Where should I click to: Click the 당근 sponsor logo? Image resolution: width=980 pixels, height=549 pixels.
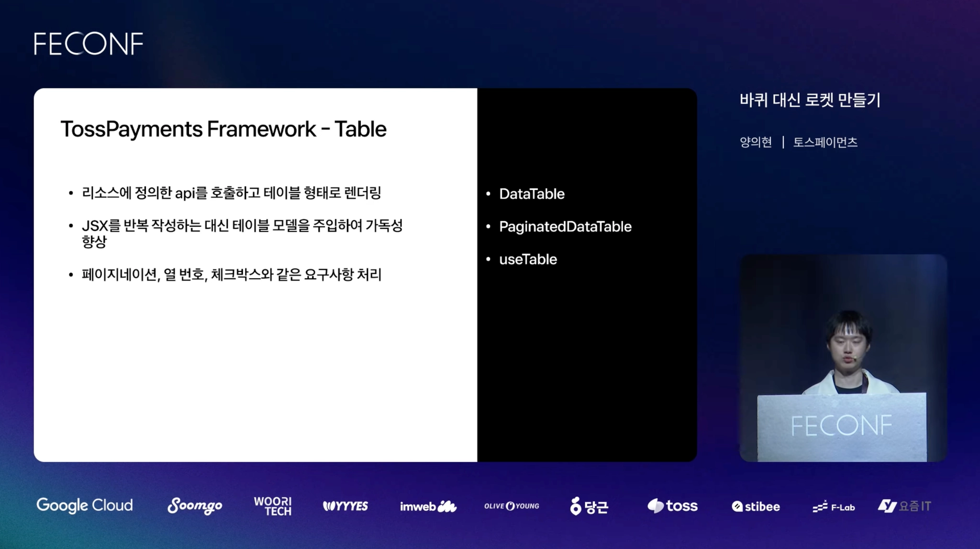(x=589, y=506)
